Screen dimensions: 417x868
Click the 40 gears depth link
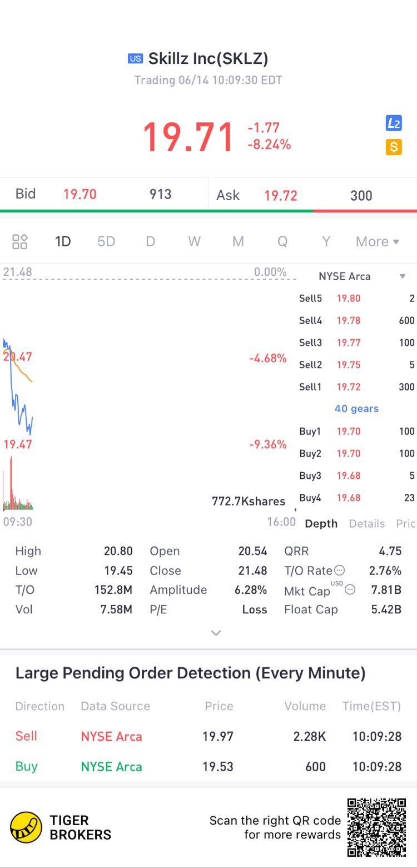pos(356,409)
